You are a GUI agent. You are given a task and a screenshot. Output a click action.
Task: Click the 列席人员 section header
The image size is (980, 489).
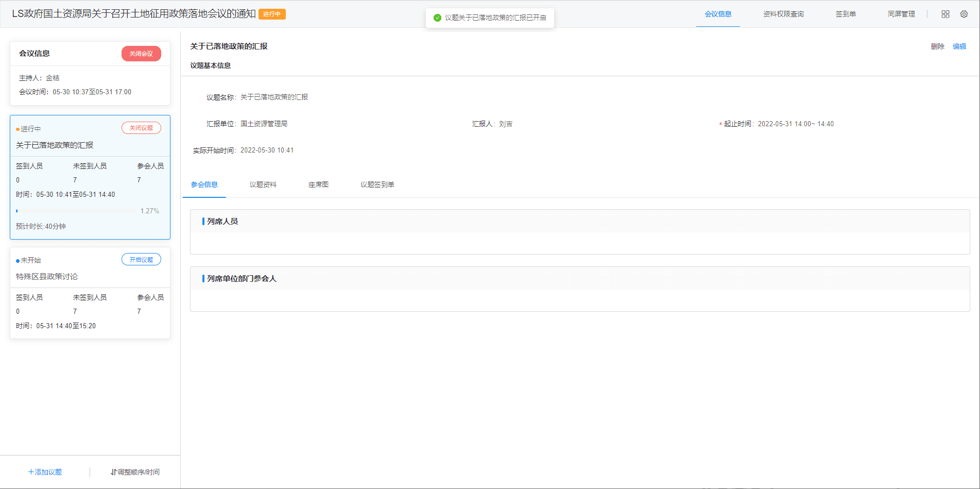(580, 221)
